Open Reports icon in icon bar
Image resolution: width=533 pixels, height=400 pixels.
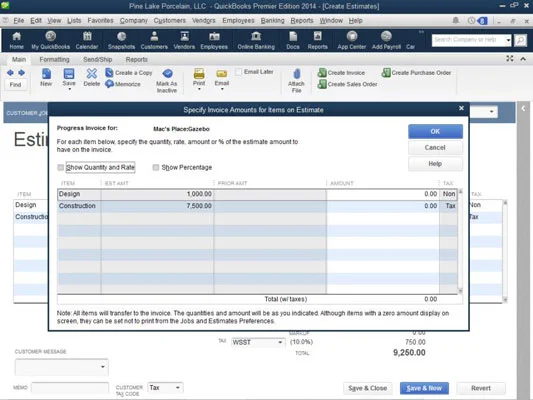[x=317, y=40]
